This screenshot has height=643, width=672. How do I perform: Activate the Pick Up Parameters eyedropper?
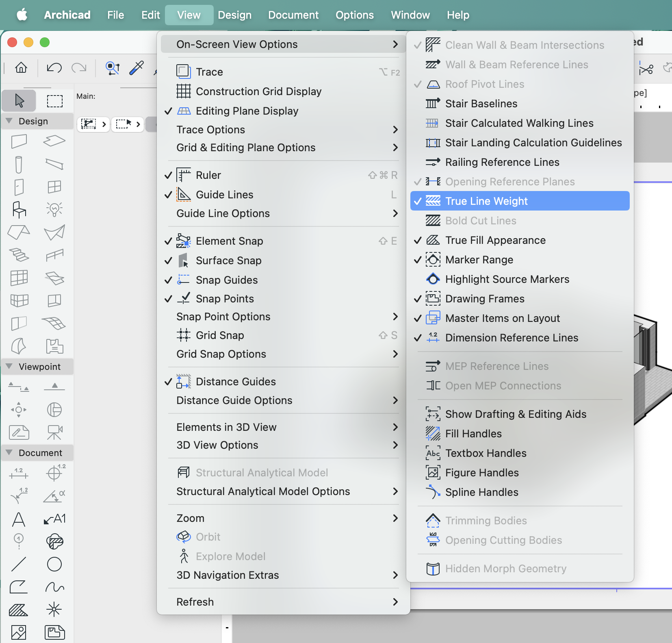(x=137, y=67)
